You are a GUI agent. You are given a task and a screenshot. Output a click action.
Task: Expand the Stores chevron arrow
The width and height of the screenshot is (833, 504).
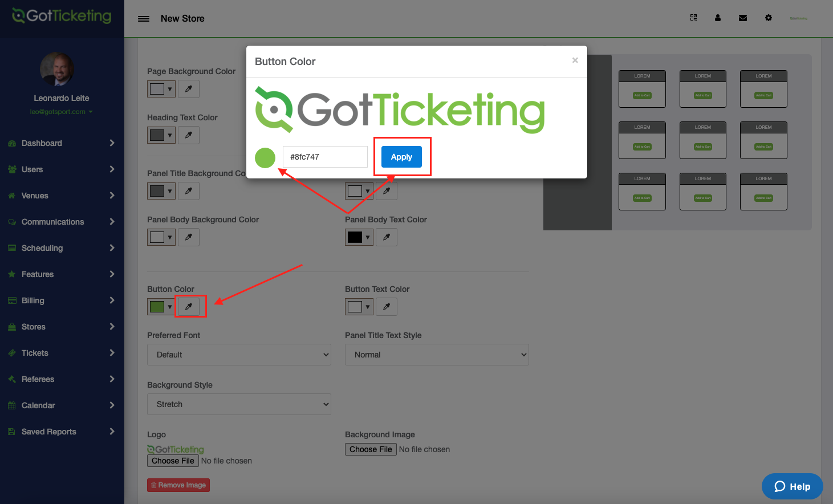(112, 327)
